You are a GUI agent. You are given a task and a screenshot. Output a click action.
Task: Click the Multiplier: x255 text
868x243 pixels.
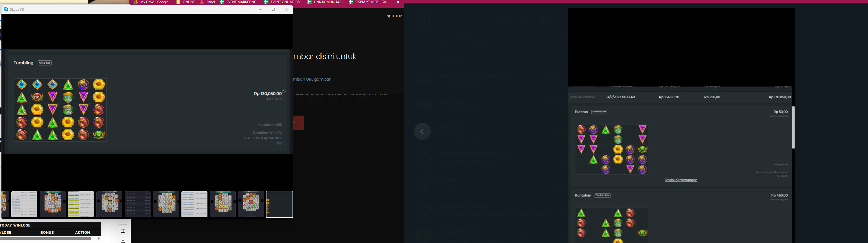point(270,125)
